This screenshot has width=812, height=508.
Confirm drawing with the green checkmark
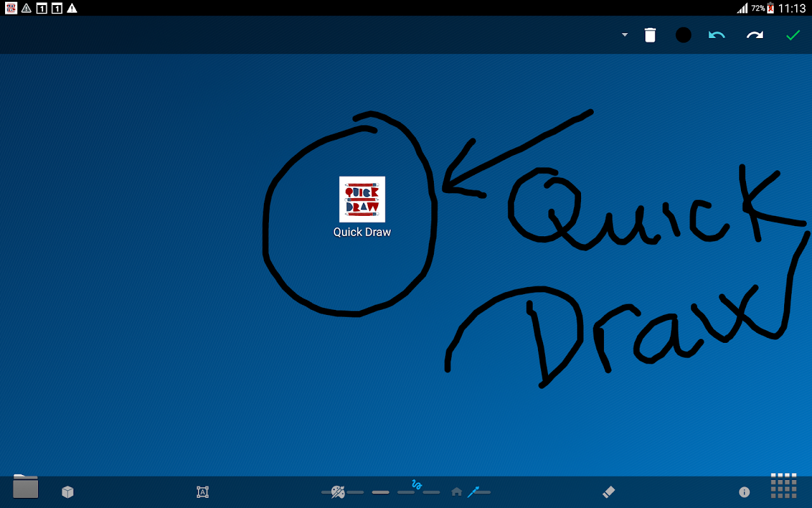tap(793, 36)
